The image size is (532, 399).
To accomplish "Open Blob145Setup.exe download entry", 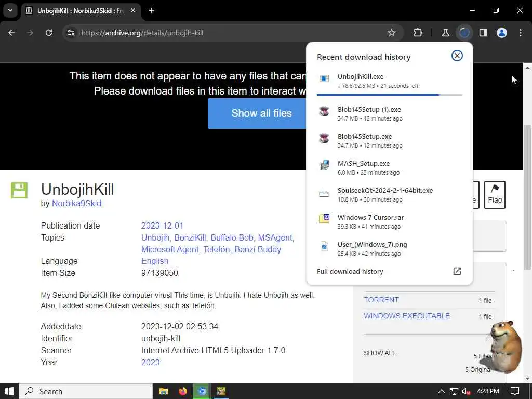I will [x=390, y=141].
